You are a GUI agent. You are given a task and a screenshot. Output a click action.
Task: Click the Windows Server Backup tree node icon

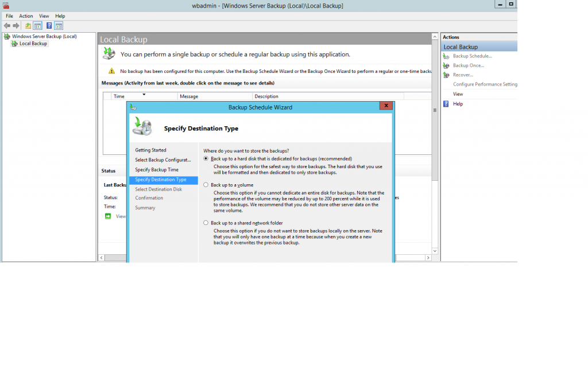7,36
